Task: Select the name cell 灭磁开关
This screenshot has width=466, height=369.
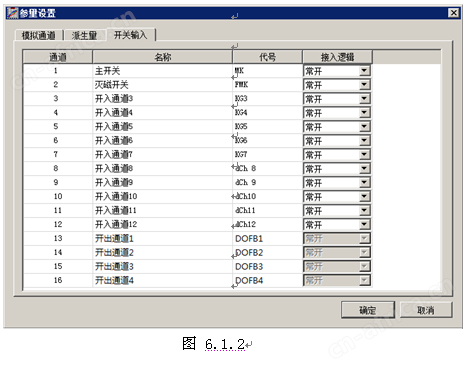Action: (x=163, y=85)
